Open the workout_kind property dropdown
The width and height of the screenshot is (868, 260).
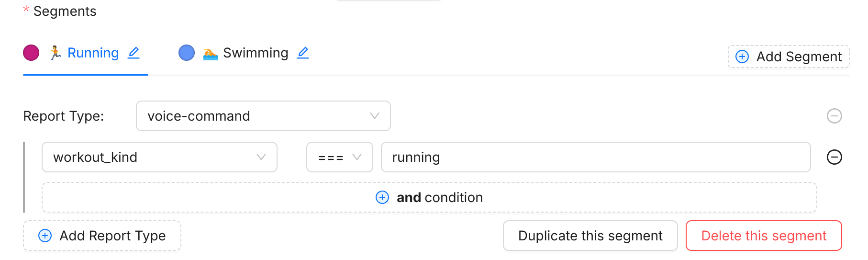[159, 157]
